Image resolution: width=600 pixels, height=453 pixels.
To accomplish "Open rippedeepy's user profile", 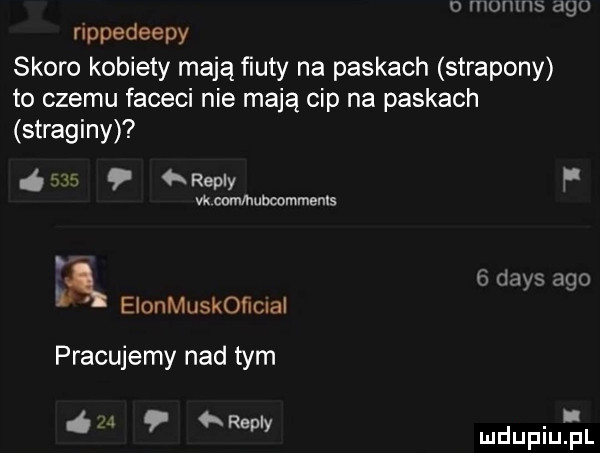I will click(x=131, y=33).
